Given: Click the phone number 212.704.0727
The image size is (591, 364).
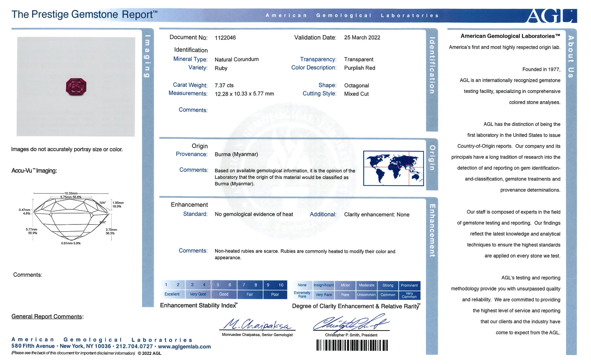Looking at the screenshot, I should pos(134,346).
